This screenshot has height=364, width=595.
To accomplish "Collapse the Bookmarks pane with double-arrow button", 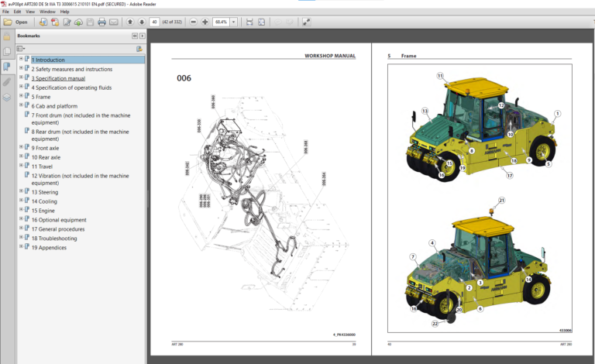I will [134, 36].
